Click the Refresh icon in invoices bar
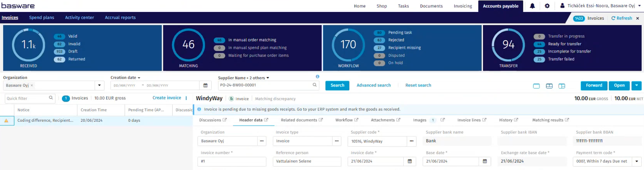Screen dimensions: 644x170 tap(613, 18)
